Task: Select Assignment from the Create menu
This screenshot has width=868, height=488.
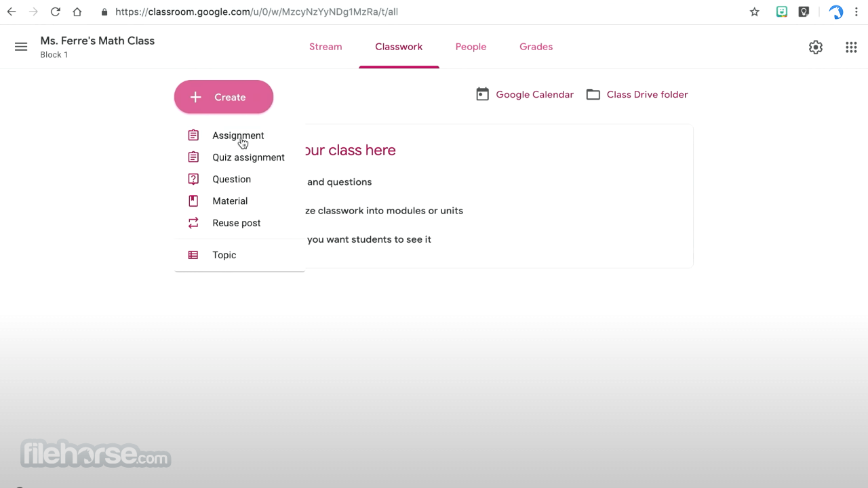Action: [x=238, y=136]
